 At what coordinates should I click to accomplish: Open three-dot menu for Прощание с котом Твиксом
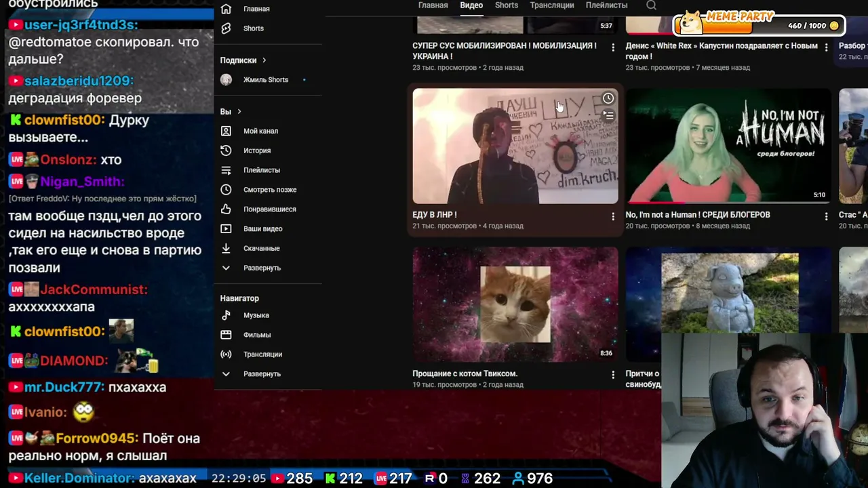tap(613, 375)
